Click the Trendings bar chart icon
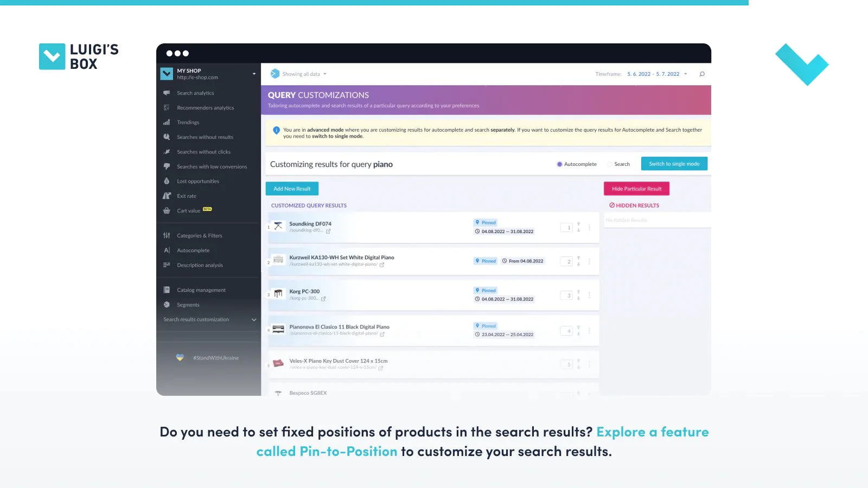868x488 pixels. pyautogui.click(x=167, y=123)
